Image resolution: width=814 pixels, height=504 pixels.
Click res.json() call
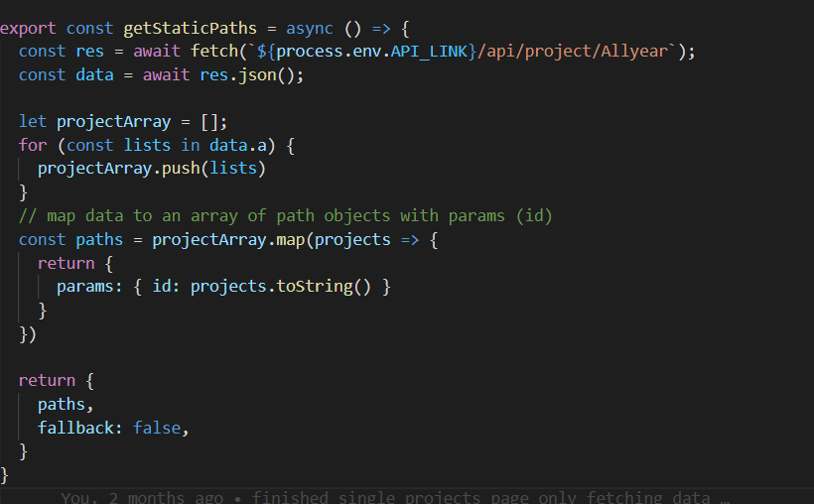pos(246,75)
